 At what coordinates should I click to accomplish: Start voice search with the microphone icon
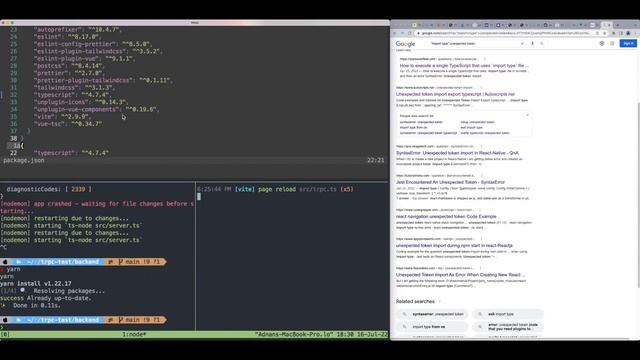[x=532, y=44]
